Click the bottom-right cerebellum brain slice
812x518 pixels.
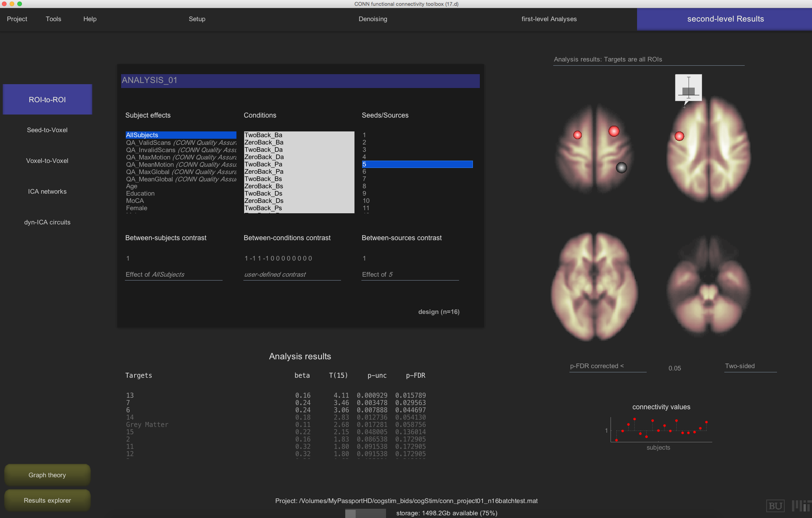(708, 286)
